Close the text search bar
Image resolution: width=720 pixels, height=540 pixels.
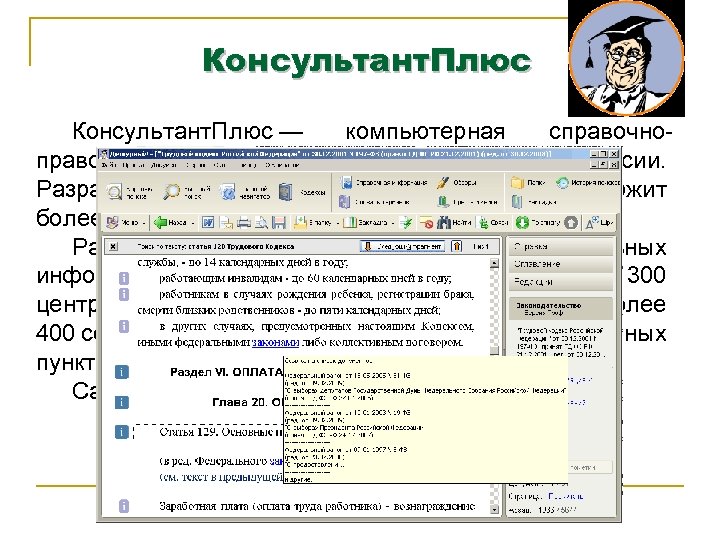pyautogui.click(x=113, y=247)
